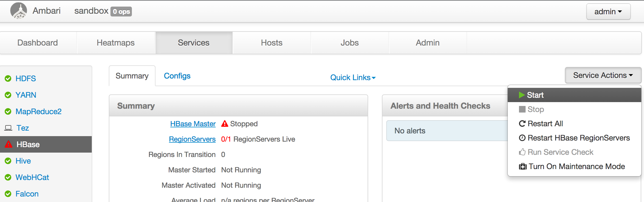
Task: Click the green check icon beside YARN
Action: pos(8,95)
